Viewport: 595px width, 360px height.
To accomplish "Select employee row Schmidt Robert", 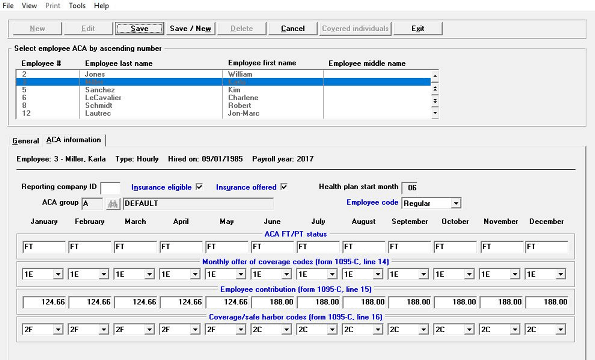I will click(x=223, y=105).
